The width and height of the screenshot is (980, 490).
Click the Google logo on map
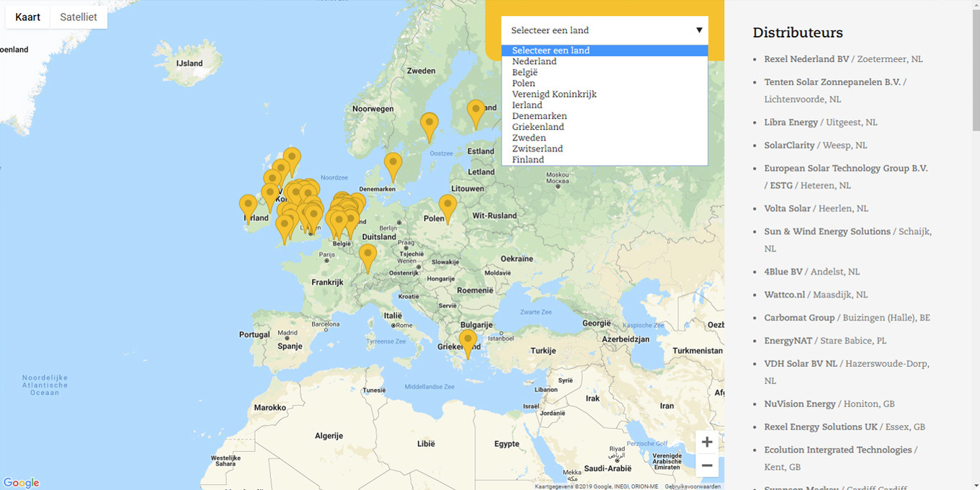[x=21, y=483]
